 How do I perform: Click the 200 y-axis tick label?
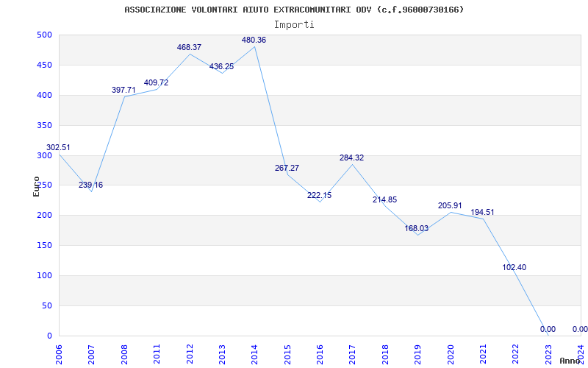tap(44, 216)
